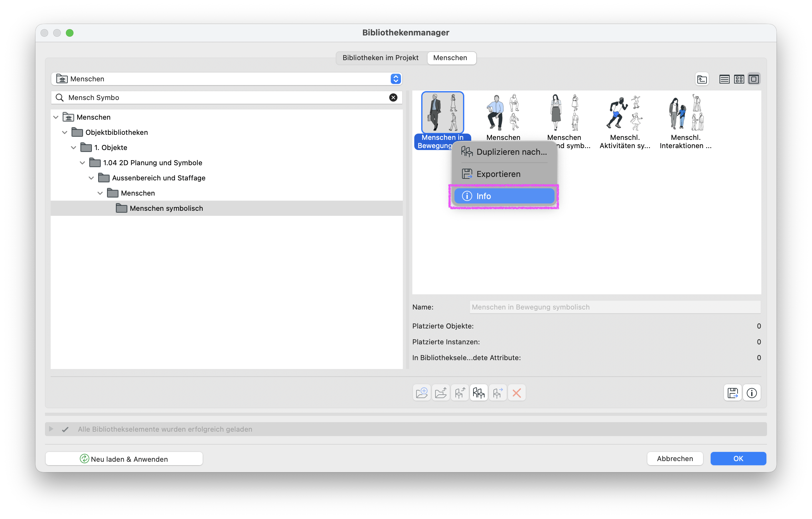Viewport: 812px width, 519px height.
Task: Select the Objektbibliotheken tree row
Action: tap(227, 133)
